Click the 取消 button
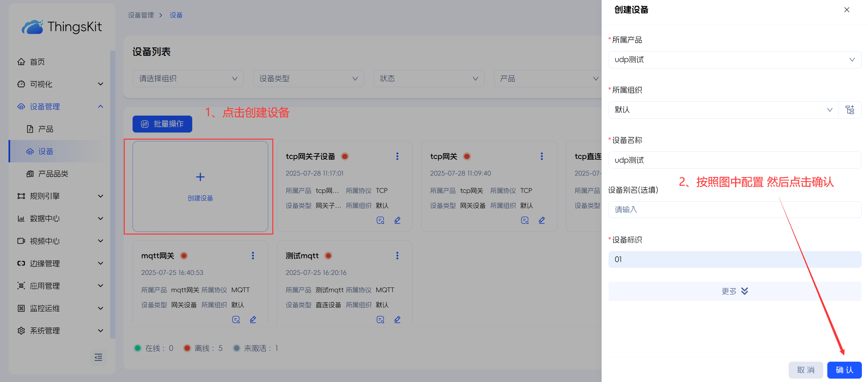868x382 pixels. point(806,370)
